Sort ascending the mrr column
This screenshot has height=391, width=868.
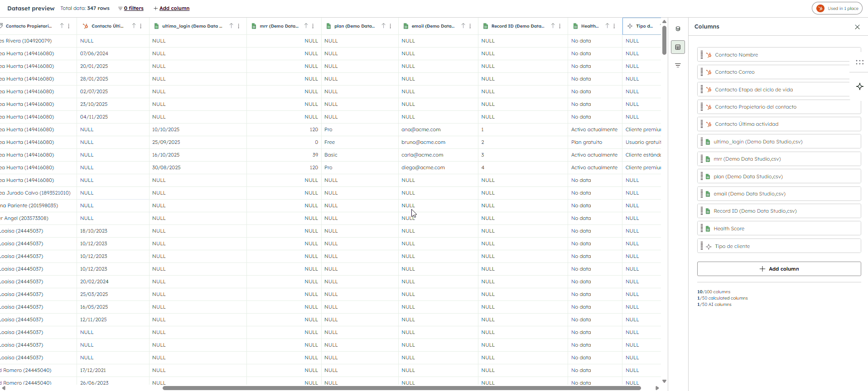(x=306, y=26)
